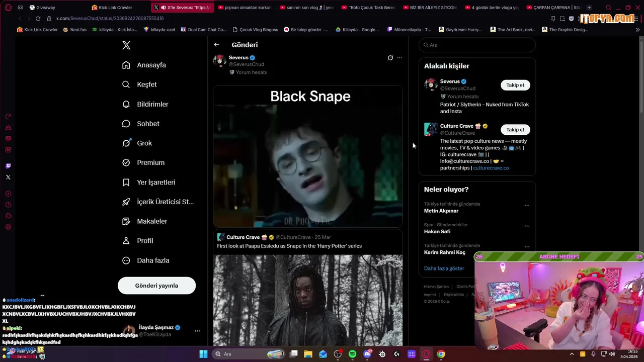Image resolution: width=644 pixels, height=362 pixels.
Task: Show hidden system tray icons
Action: (x=572, y=354)
